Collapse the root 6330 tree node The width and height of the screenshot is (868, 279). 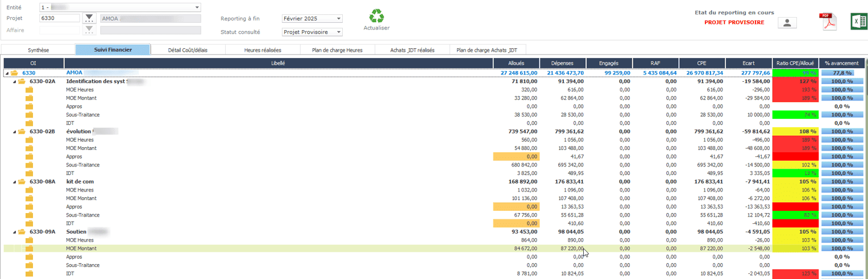[7, 73]
